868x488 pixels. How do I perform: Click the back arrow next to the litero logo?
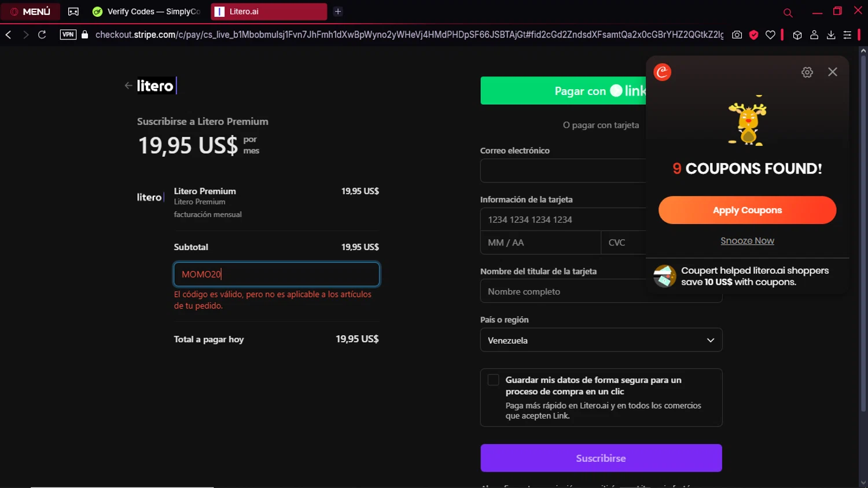128,86
